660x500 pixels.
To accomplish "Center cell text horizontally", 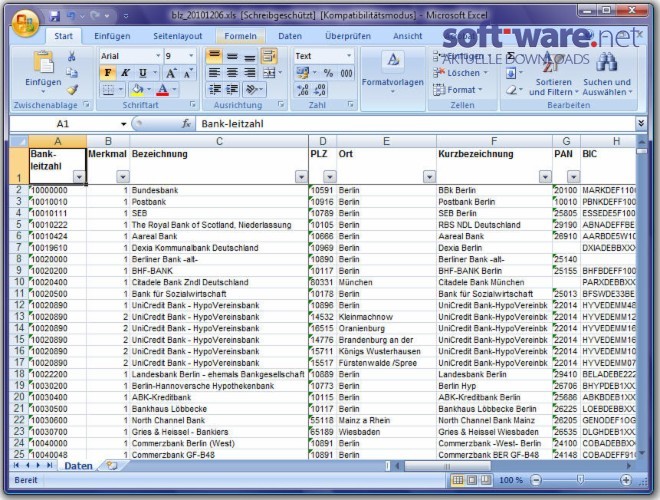I will tap(232, 73).
